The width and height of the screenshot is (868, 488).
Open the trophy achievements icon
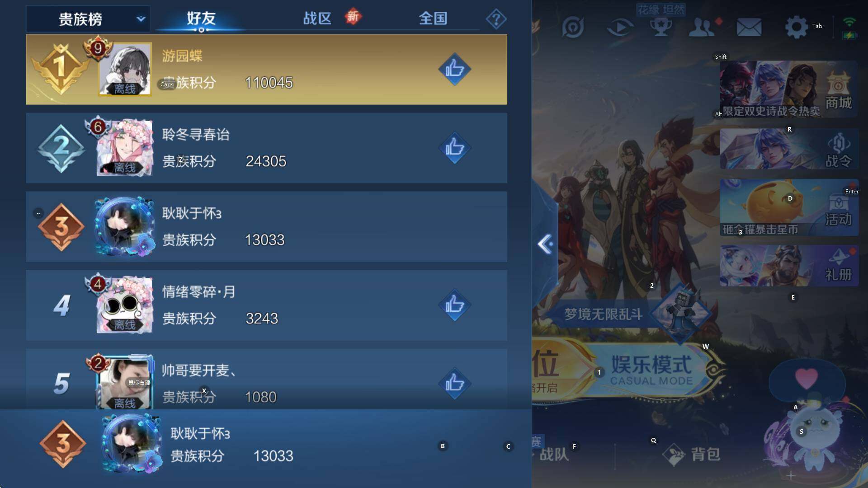pos(661,27)
